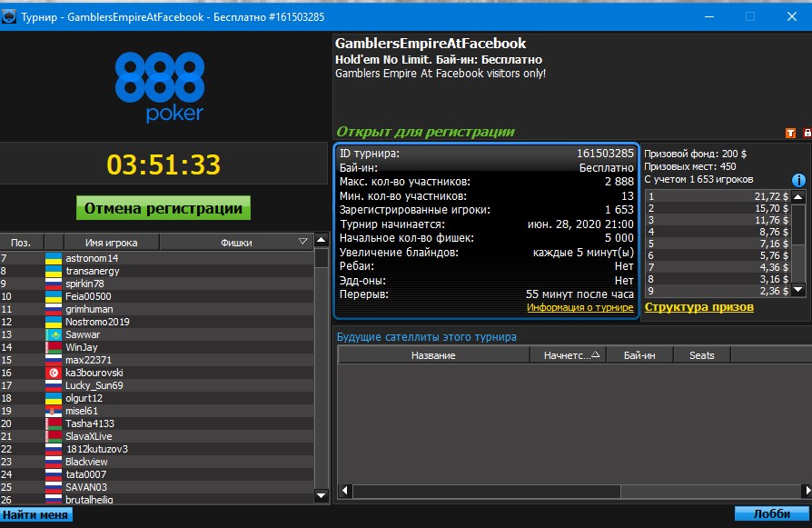Select player transanergy in the list
Screen dimensions: 812x528
157,271
